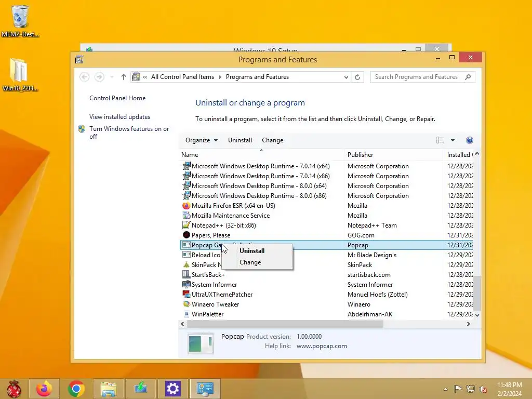Launch Google Chrome from the taskbar
The image size is (532, 399).
click(x=76, y=389)
